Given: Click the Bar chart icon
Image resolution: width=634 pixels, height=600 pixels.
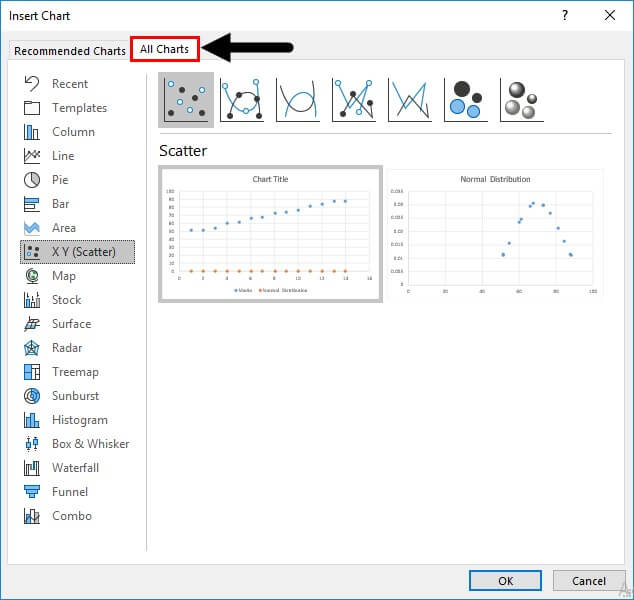Looking at the screenshot, I should pyautogui.click(x=32, y=204).
